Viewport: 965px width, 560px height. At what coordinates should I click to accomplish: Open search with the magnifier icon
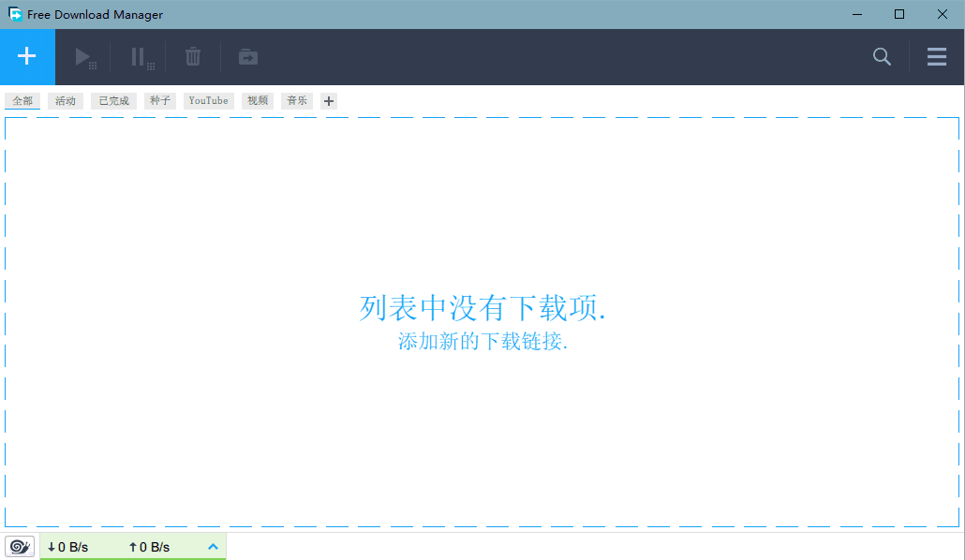[x=881, y=56]
